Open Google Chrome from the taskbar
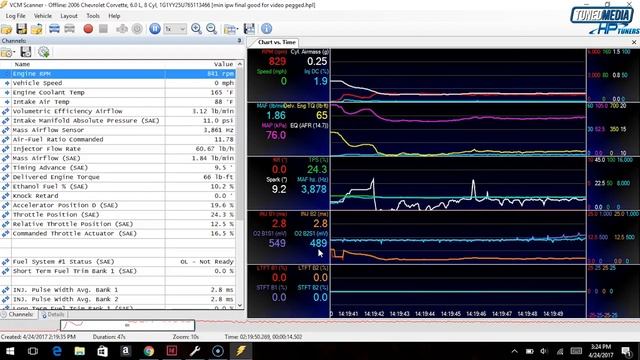The image size is (640, 360). click(x=149, y=351)
